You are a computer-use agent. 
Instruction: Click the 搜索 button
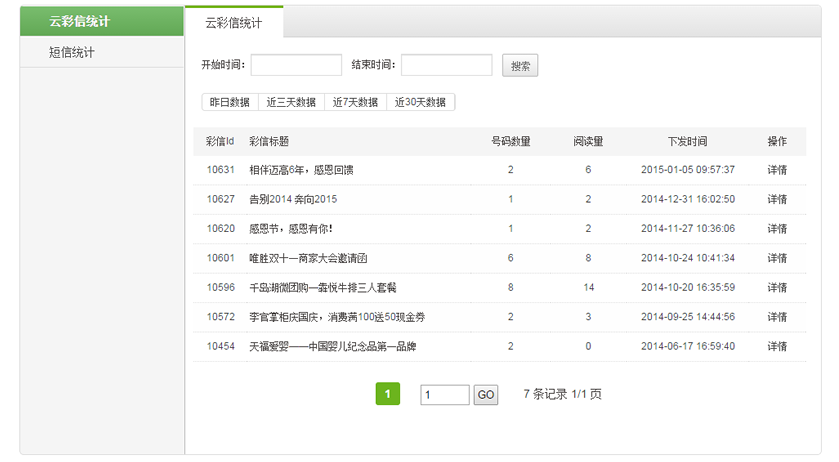520,65
